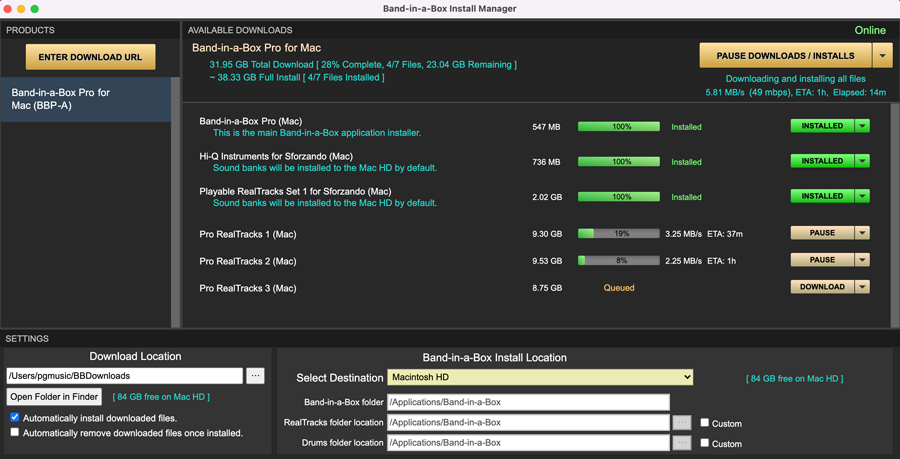
Task: Enable Automatically remove downloaded files once installed
Action: tap(15, 432)
